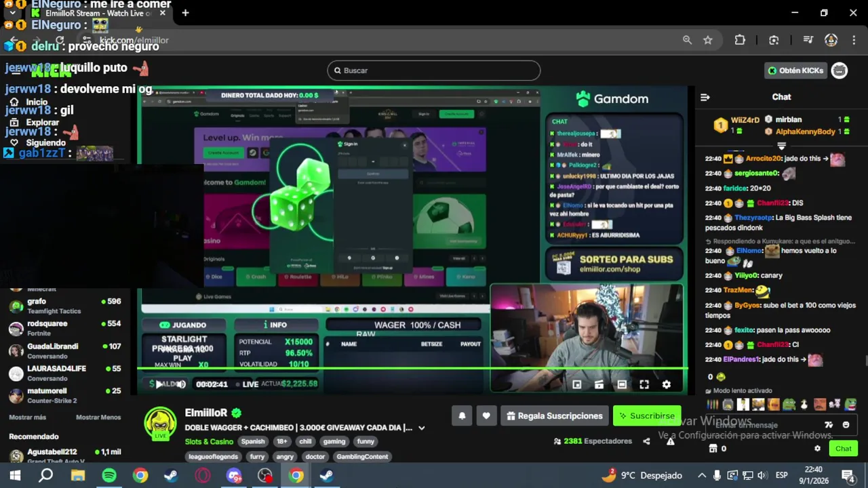Click WiiZ4rD top gifter name
Viewport: 868px width, 488px height.
[745, 120]
